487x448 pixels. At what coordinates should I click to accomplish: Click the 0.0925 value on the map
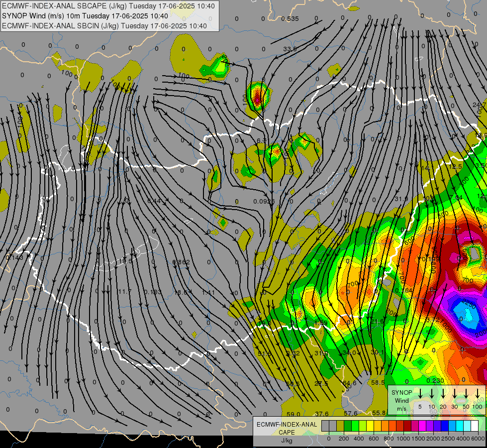264,202
